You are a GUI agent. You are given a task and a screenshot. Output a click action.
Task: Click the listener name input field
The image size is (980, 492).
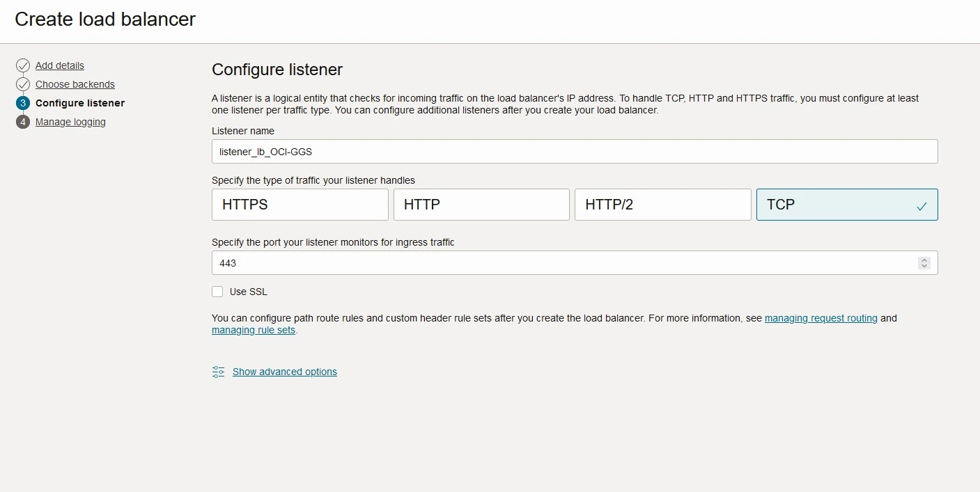(574, 151)
